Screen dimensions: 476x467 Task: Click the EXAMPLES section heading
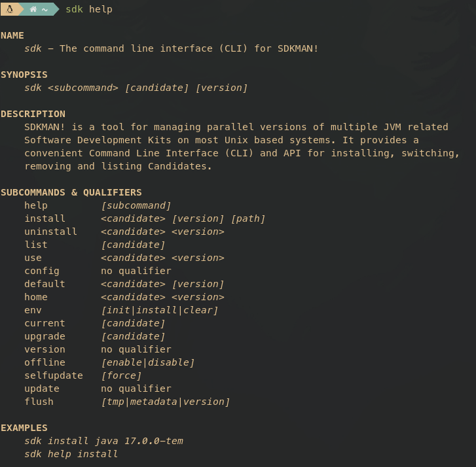[x=24, y=428]
